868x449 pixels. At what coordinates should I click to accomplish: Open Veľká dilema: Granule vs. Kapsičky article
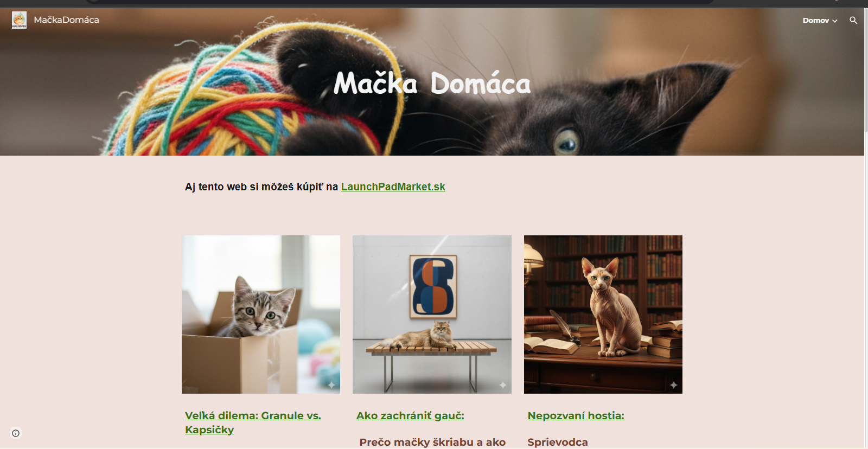[x=253, y=422]
